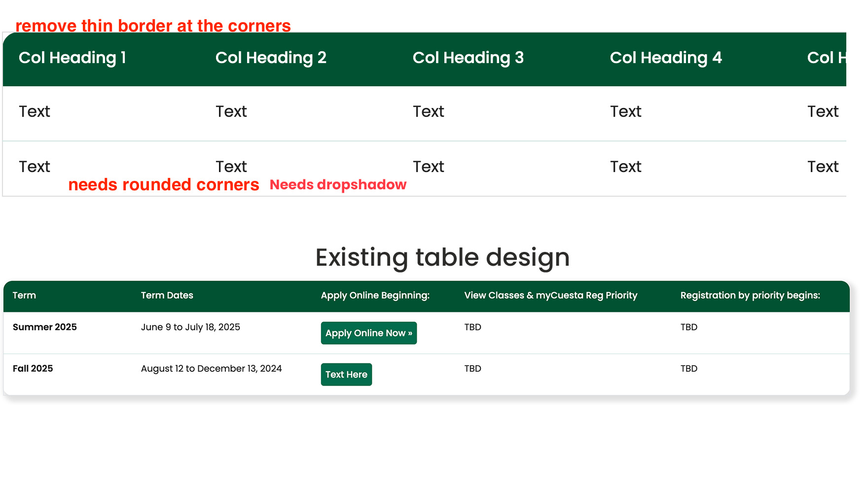Click the Needs dropshadow annotation text

(338, 185)
